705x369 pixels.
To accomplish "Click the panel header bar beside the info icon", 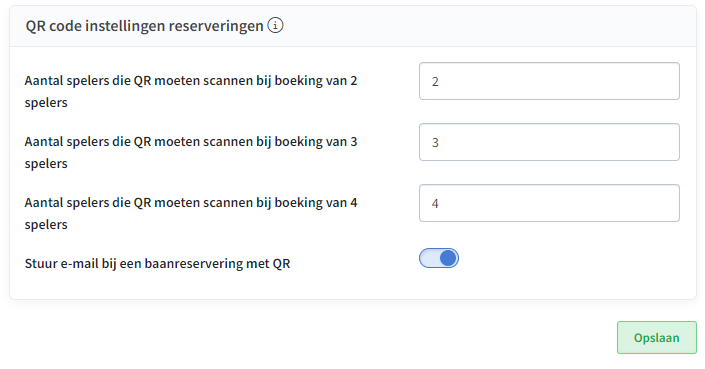I will (x=488, y=26).
